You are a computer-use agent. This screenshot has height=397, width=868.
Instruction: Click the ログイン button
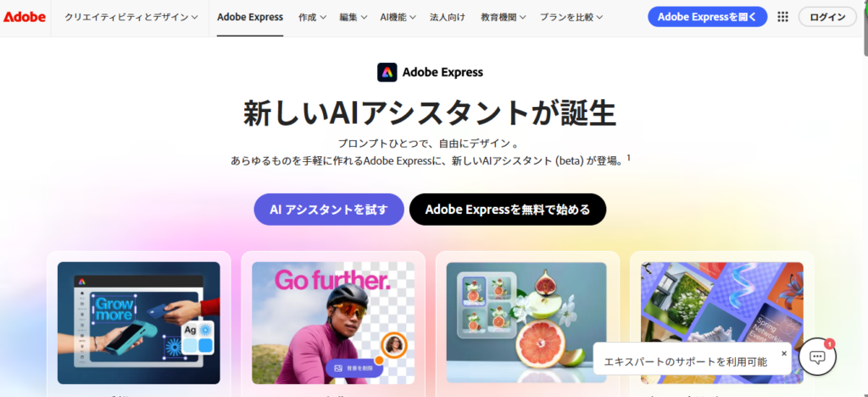(x=827, y=17)
